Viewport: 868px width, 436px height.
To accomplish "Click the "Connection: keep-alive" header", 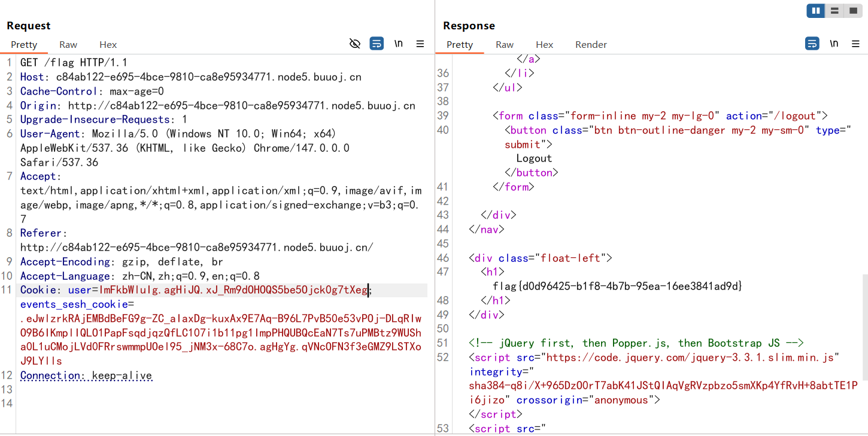I will click(x=86, y=376).
